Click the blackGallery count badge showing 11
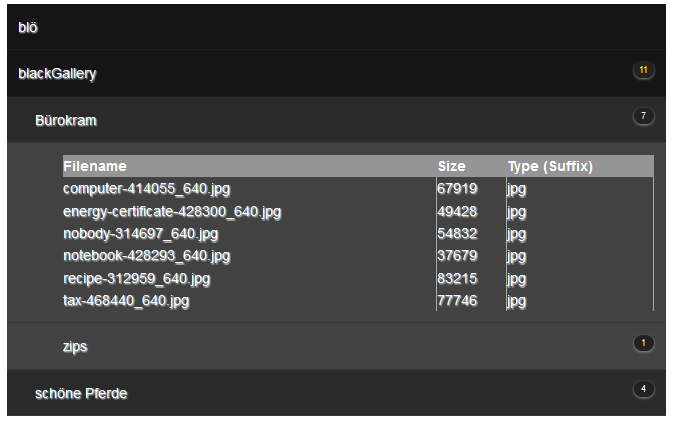Image resolution: width=675 pixels, height=423 pixels. [643, 70]
